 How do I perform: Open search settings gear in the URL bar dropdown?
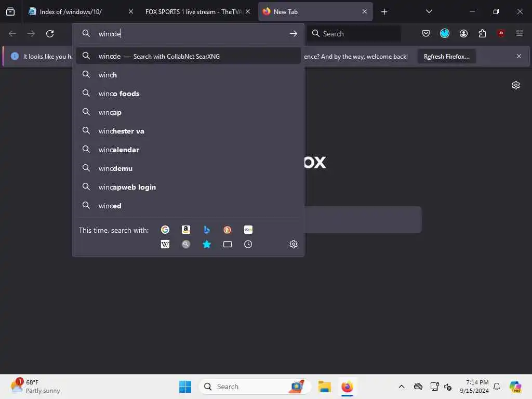coord(294,244)
